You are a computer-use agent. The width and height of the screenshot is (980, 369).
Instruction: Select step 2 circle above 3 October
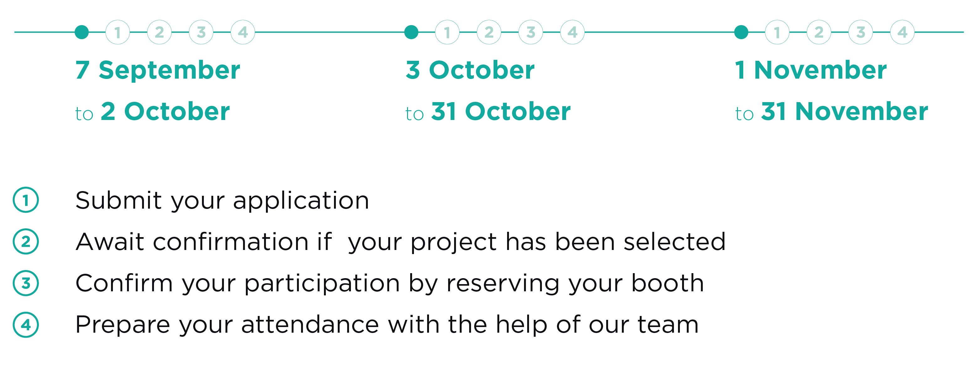pyautogui.click(x=489, y=32)
